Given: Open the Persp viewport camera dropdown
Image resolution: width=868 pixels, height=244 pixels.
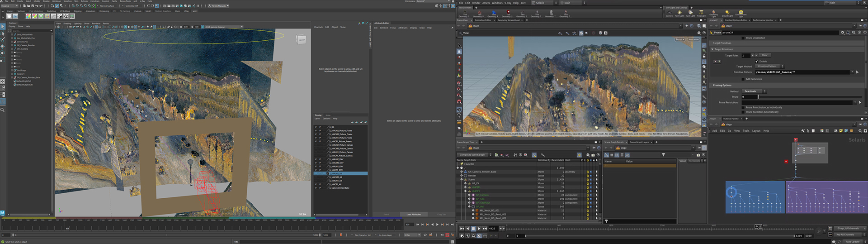Looking at the screenshot, I should [679, 39].
